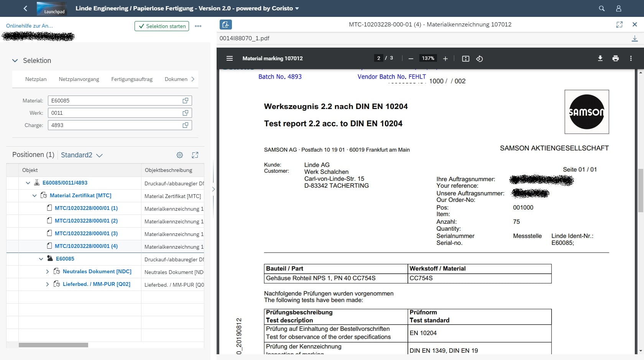The image size is (644, 360).
Task: Close the document viewer panel
Action: [635, 25]
